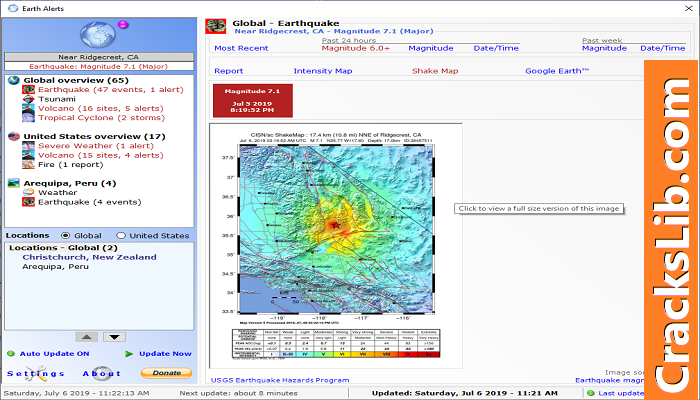
Task: Open Tsunami global listing
Action: [x=57, y=99]
